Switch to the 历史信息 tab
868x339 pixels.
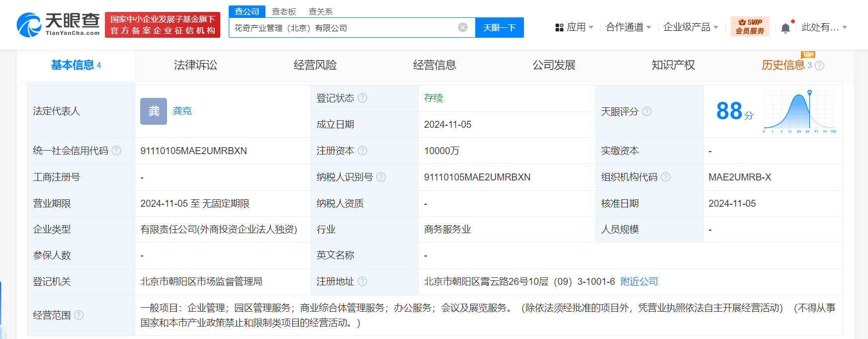pos(783,65)
